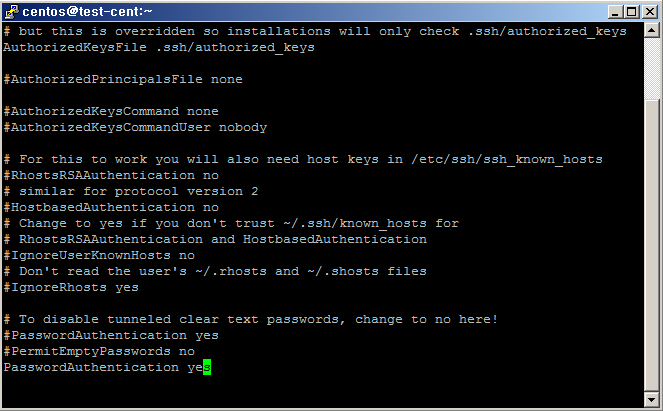Click the #AuthorizedKeysCommand none line

pos(111,111)
